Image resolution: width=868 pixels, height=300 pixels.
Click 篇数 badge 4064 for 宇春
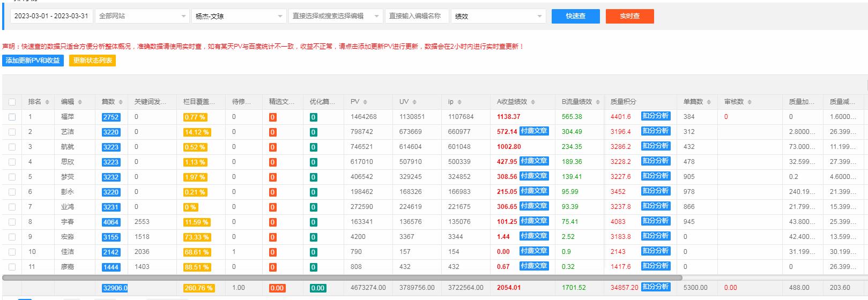111,222
